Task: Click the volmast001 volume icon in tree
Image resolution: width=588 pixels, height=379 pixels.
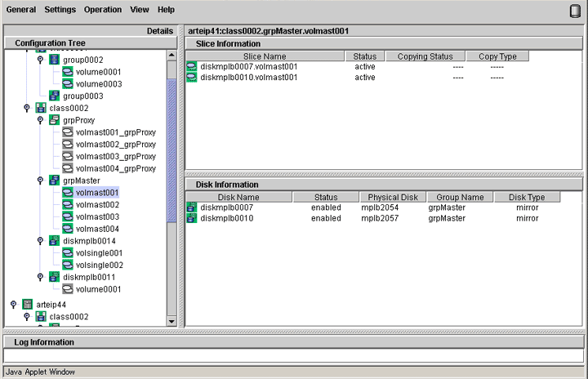Action: (x=68, y=193)
